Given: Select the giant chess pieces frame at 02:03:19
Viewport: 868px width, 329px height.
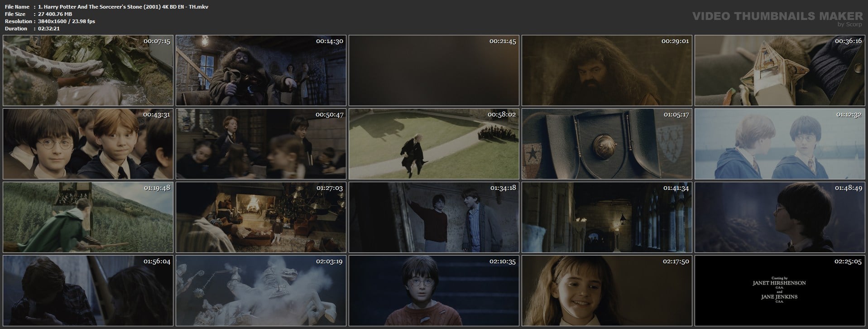Looking at the screenshot, I should point(261,290).
